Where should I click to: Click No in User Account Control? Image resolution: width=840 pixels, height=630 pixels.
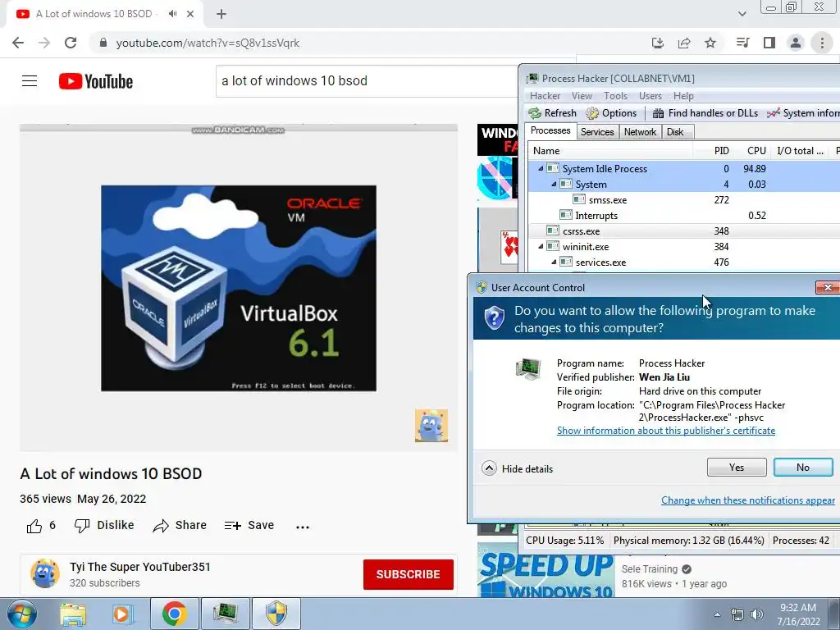point(803,467)
